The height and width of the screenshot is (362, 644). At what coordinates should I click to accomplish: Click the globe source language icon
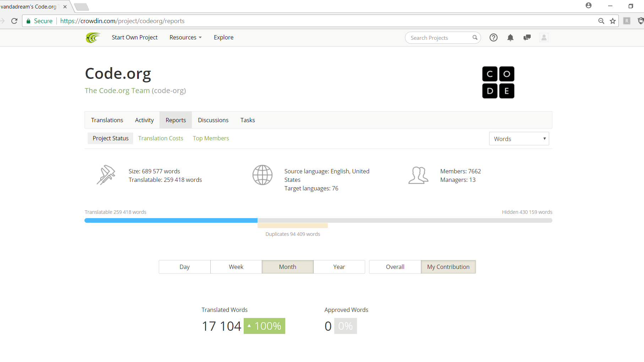[x=263, y=175]
